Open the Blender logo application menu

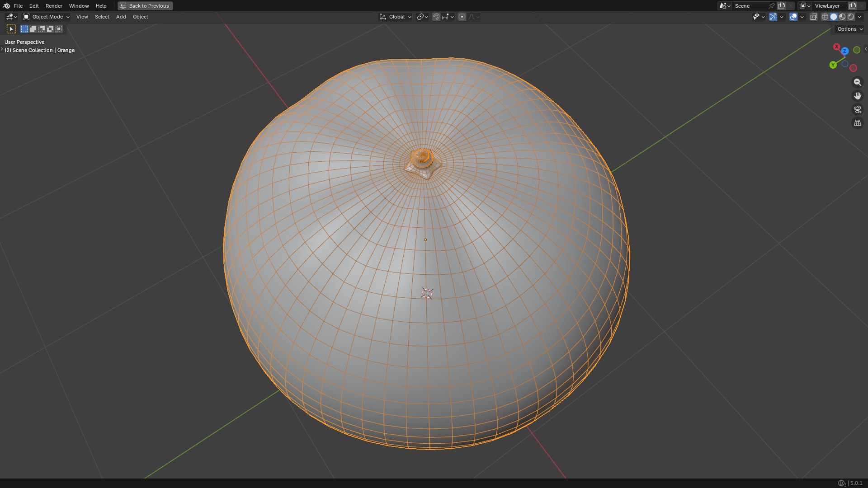[6, 6]
